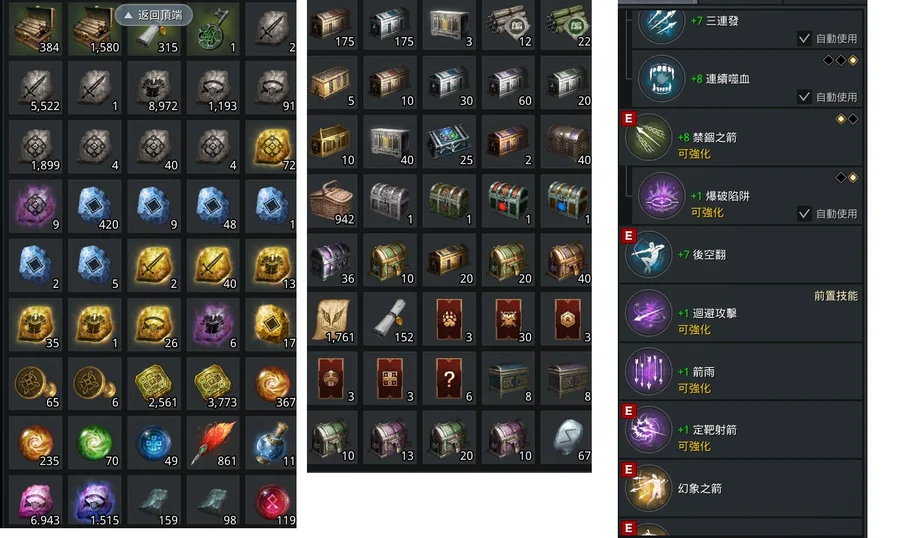Click the wicker basket item with 942
Screen dimensions: 900x538
coord(332,201)
